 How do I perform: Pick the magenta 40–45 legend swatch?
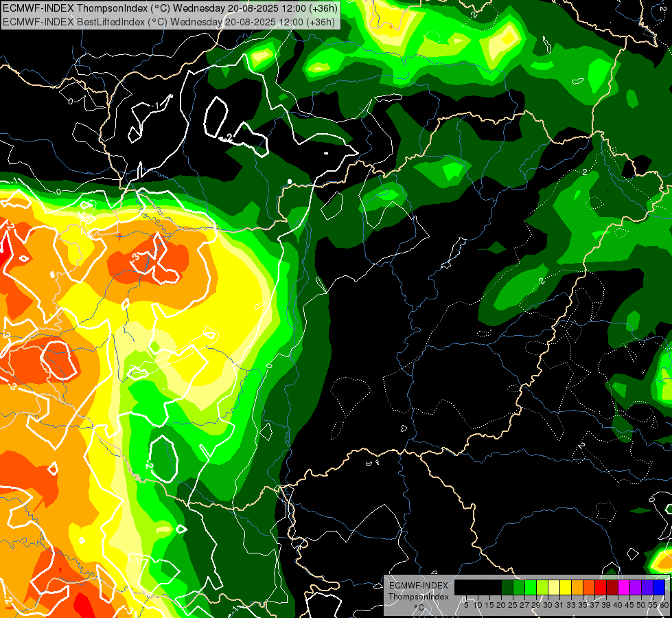click(624, 587)
